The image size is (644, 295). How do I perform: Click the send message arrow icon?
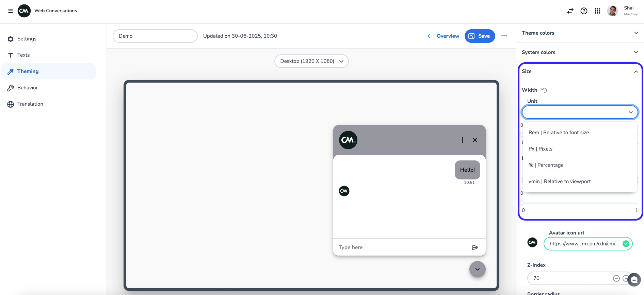click(x=475, y=247)
